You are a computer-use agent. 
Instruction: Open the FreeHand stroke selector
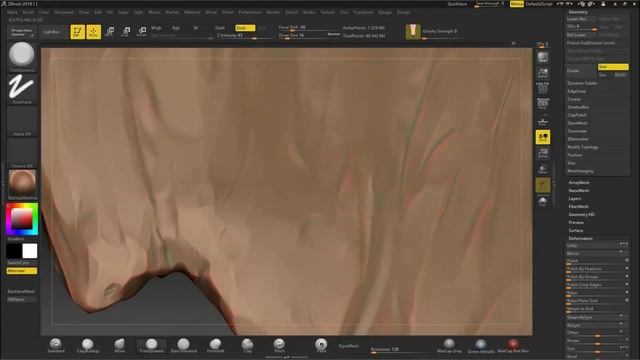22,89
